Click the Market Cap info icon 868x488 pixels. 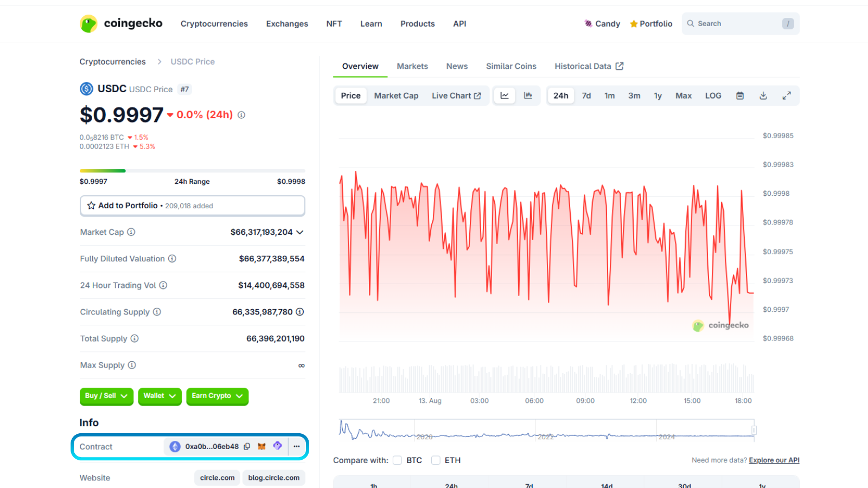[x=131, y=232]
